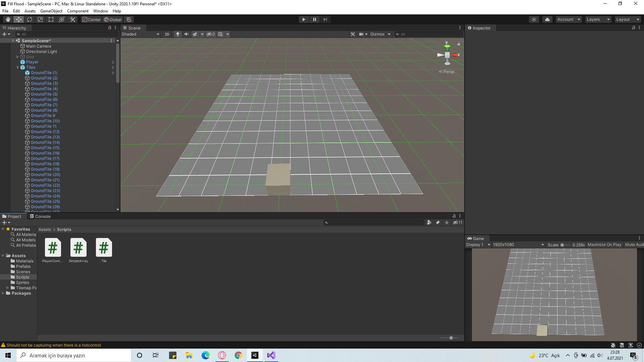Image resolution: width=644 pixels, height=362 pixels.
Task: Open the Layout dropdown
Action: [x=628, y=19]
